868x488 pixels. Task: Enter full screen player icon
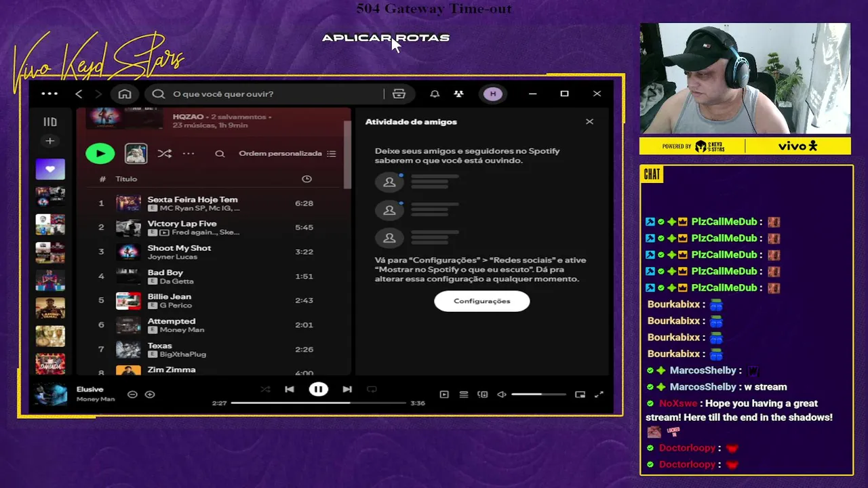[x=599, y=394]
